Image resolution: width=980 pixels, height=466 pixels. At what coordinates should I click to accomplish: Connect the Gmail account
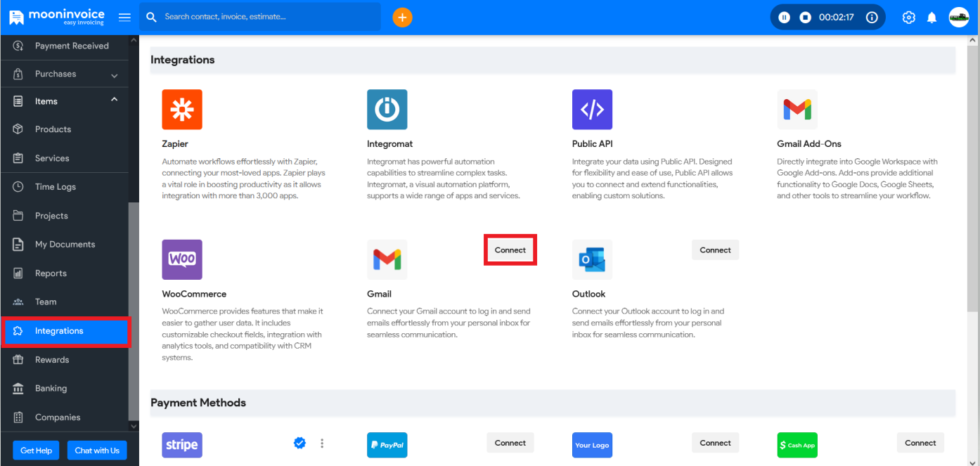[510, 250]
